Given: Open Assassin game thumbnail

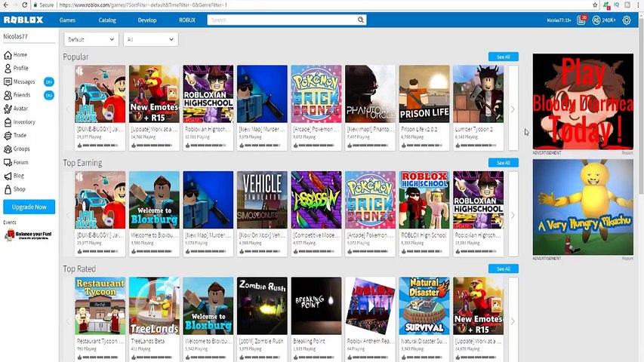Looking at the screenshot, I should tap(316, 200).
